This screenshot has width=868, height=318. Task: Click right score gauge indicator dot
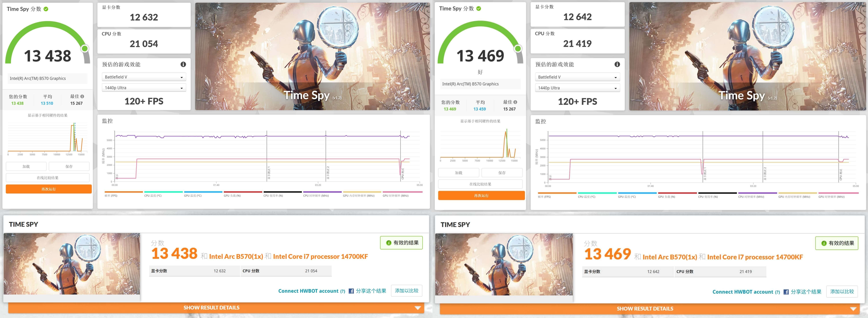click(x=518, y=49)
